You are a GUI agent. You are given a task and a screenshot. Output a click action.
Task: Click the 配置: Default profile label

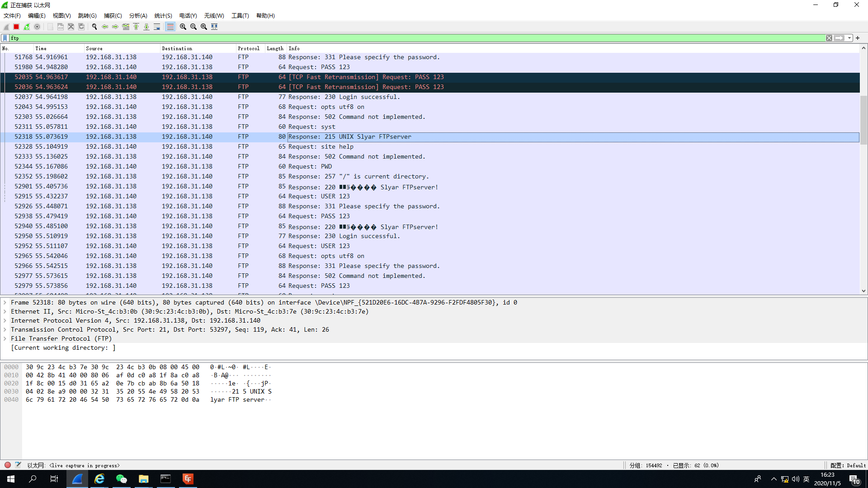848,465
